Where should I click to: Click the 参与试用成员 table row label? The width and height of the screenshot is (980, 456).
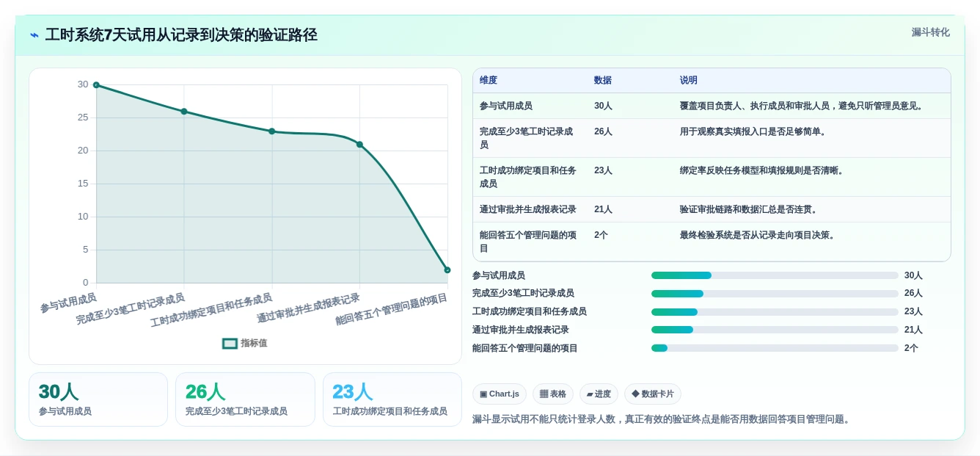pos(506,106)
